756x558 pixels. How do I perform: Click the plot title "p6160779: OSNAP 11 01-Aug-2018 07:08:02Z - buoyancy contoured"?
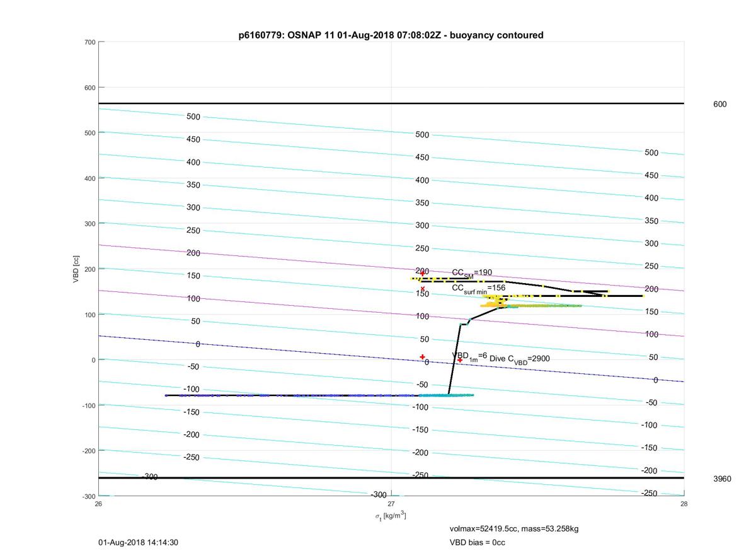(391, 35)
